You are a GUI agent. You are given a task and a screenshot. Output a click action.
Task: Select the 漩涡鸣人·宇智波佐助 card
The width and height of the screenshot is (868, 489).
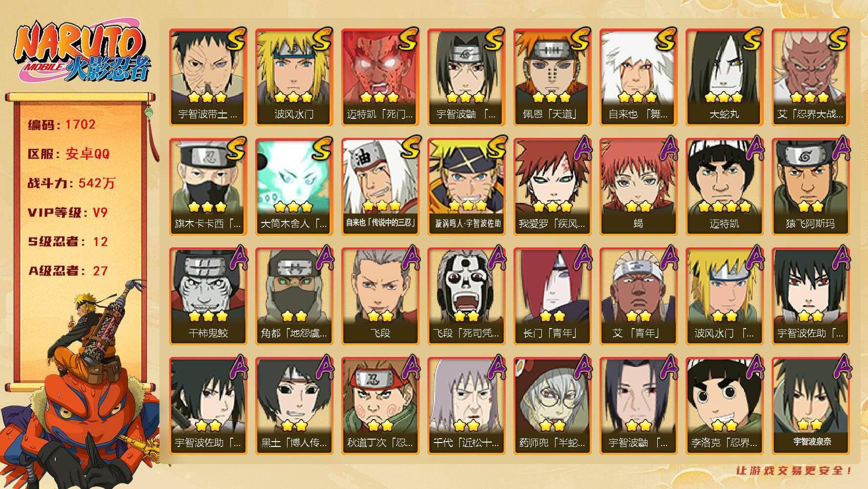coord(466,187)
